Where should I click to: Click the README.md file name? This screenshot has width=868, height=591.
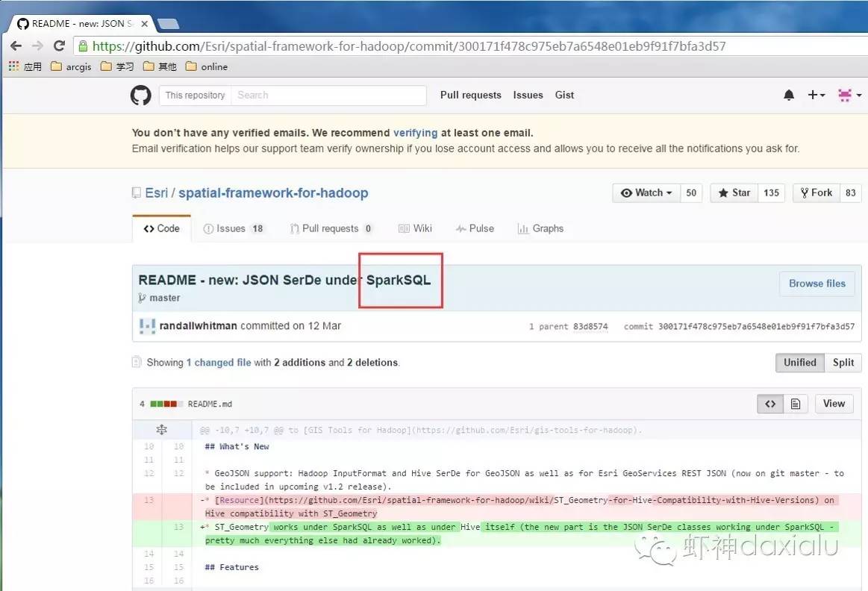click(210, 404)
